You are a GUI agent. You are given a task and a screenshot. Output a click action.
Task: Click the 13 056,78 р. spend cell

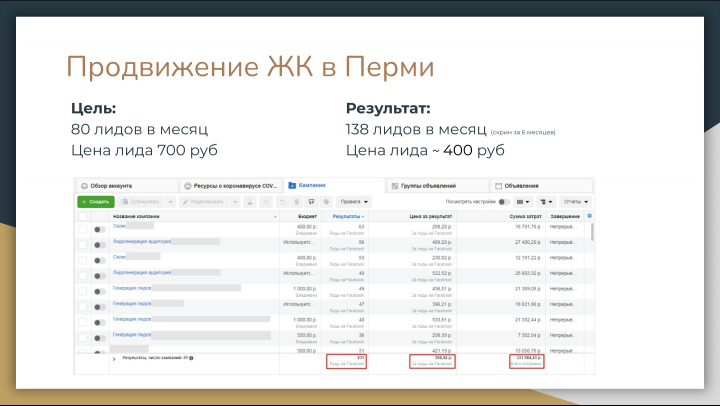(x=528, y=350)
